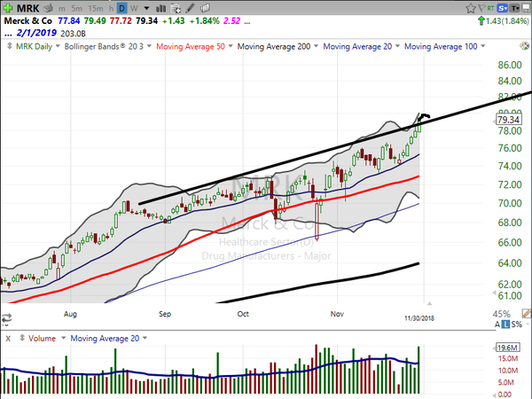Image resolution: width=532 pixels, height=399 pixels.
Task: Click the 11/30/2018 date marker
Action: (x=419, y=318)
